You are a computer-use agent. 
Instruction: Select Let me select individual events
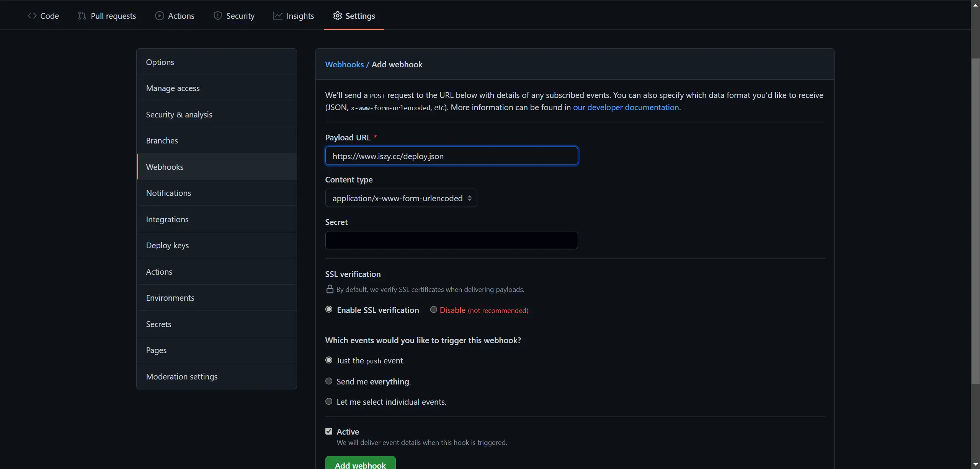point(329,401)
